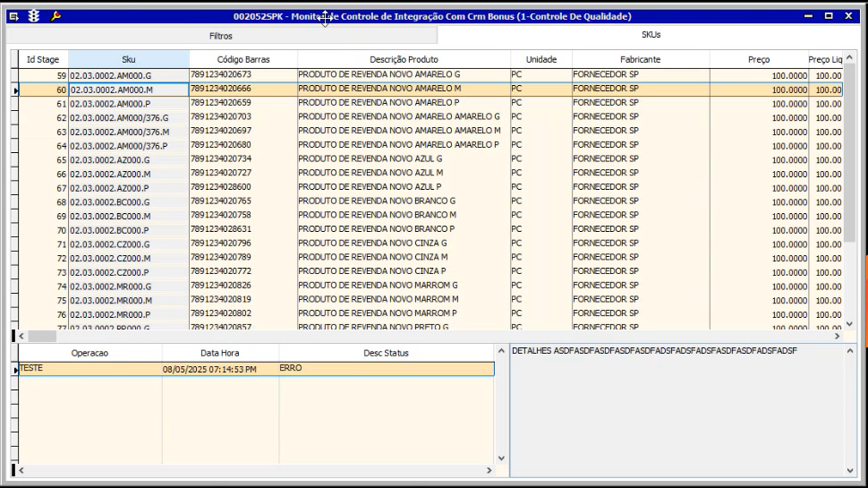Maximize the monitor window
Screen dimensions: 868x488
tap(828, 16)
